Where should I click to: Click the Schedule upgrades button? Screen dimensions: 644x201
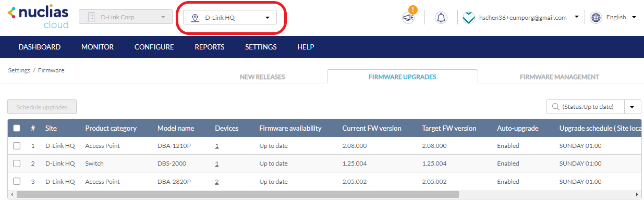pyautogui.click(x=42, y=107)
